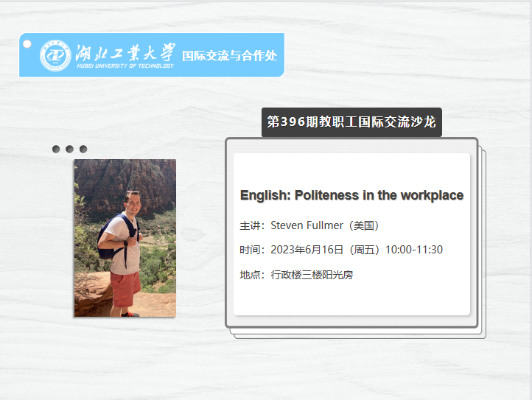Click the 地点 label
This screenshot has width=532, height=400.
250,275
